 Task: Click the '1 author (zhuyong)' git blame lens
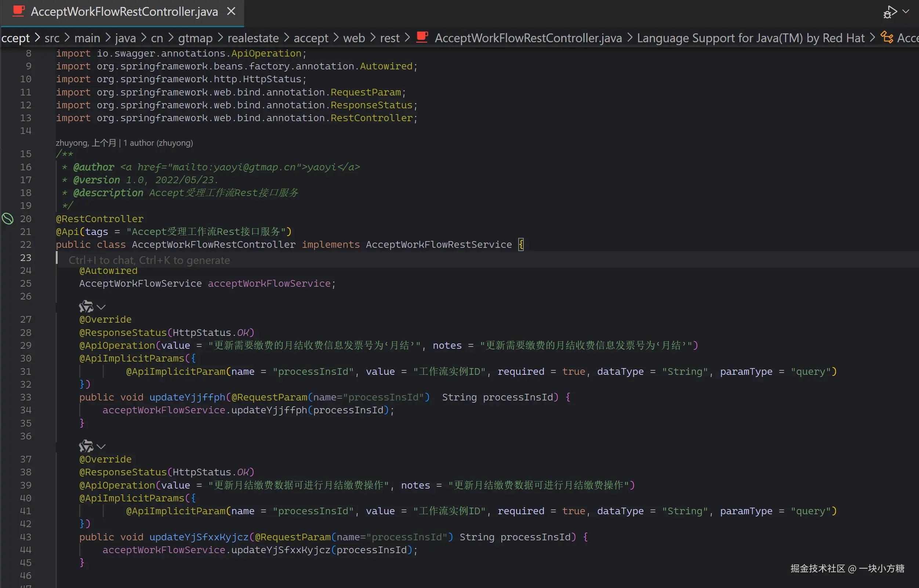point(158,143)
